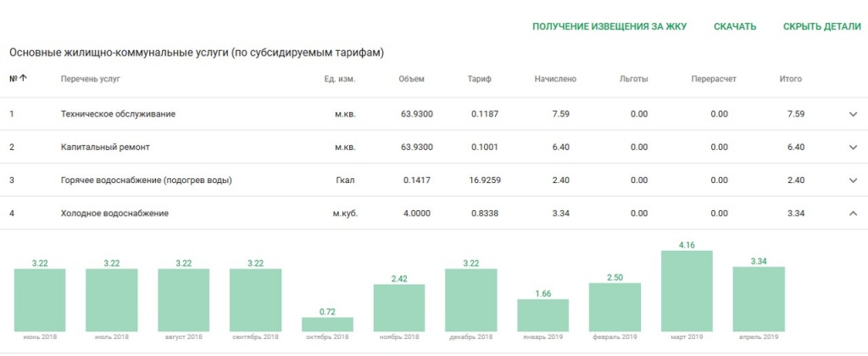
Task: Select the ноябрь 2018 bar showing 2.42
Action: (x=399, y=308)
